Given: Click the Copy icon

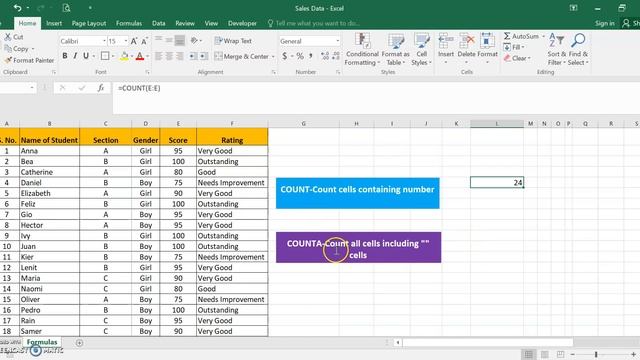Looking at the screenshot, I should coord(8,49).
